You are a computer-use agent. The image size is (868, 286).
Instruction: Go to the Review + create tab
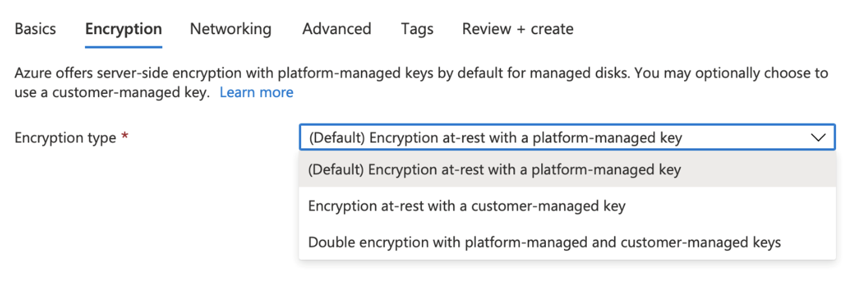[518, 29]
